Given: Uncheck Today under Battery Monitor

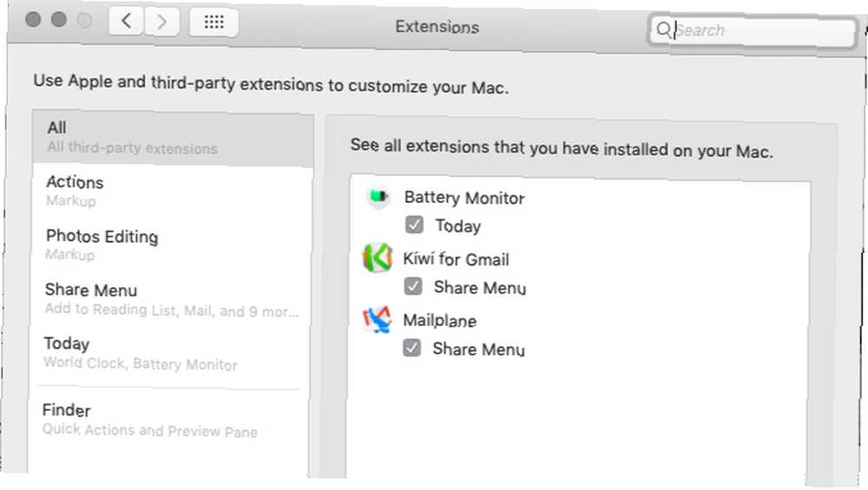Looking at the screenshot, I should [x=415, y=225].
